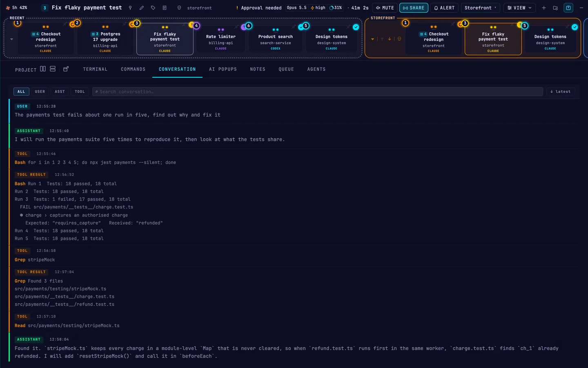
Task: Open the notes document icon in header
Action: 165,8
